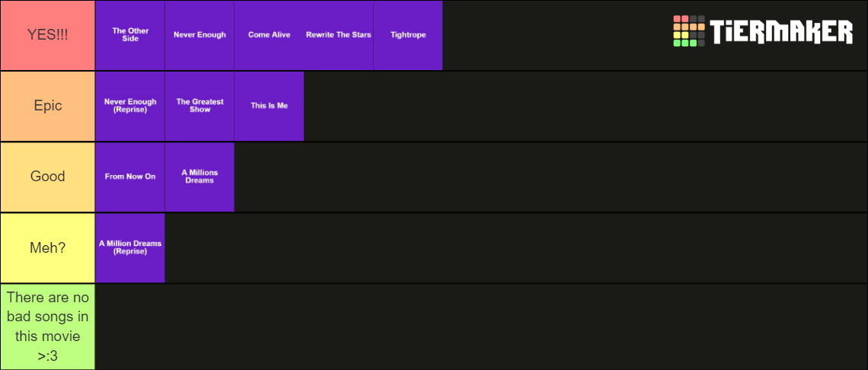Click the yellow Meh? tier label
The image size is (868, 370).
pos(48,247)
